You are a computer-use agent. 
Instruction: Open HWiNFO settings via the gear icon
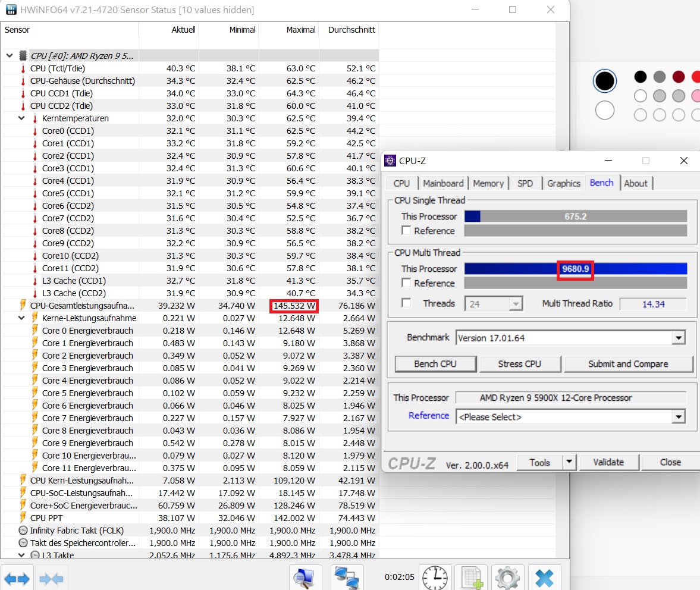(x=507, y=578)
